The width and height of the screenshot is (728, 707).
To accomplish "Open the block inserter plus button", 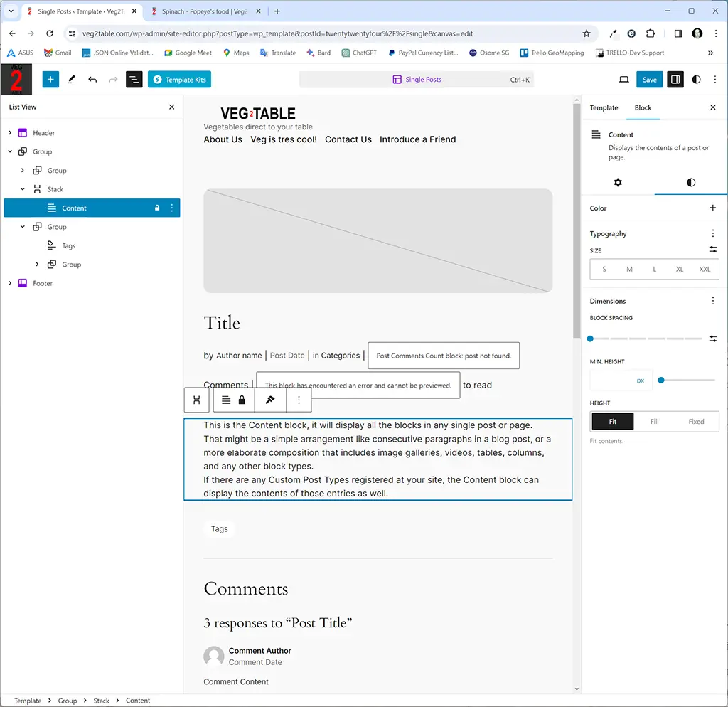I will (50, 80).
